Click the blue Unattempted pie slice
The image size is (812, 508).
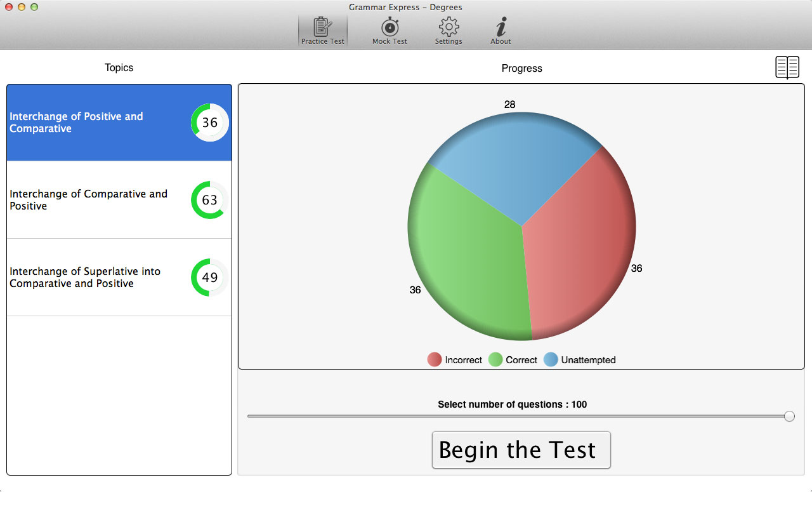[514, 159]
